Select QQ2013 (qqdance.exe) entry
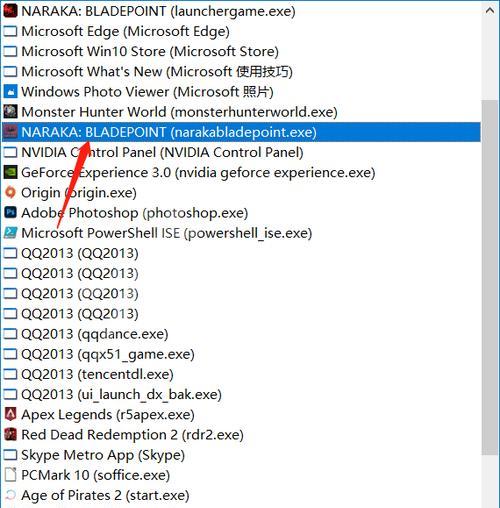This screenshot has width=500, height=508. tap(241, 334)
